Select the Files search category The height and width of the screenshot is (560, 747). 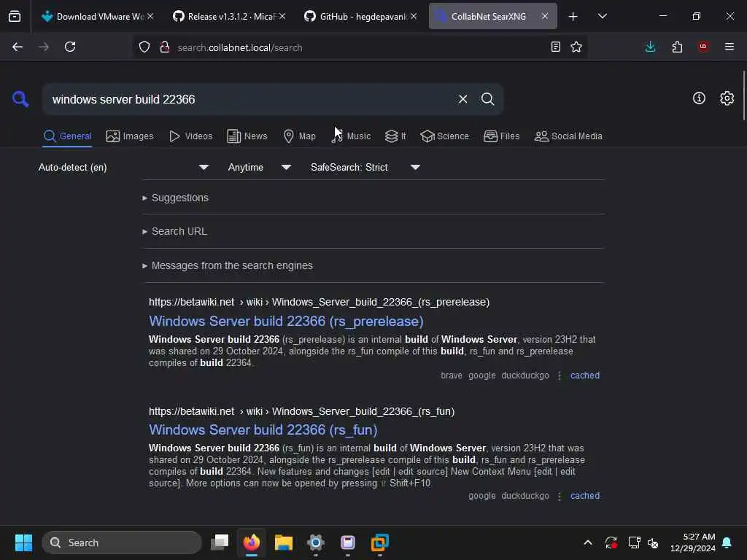pyautogui.click(x=502, y=136)
